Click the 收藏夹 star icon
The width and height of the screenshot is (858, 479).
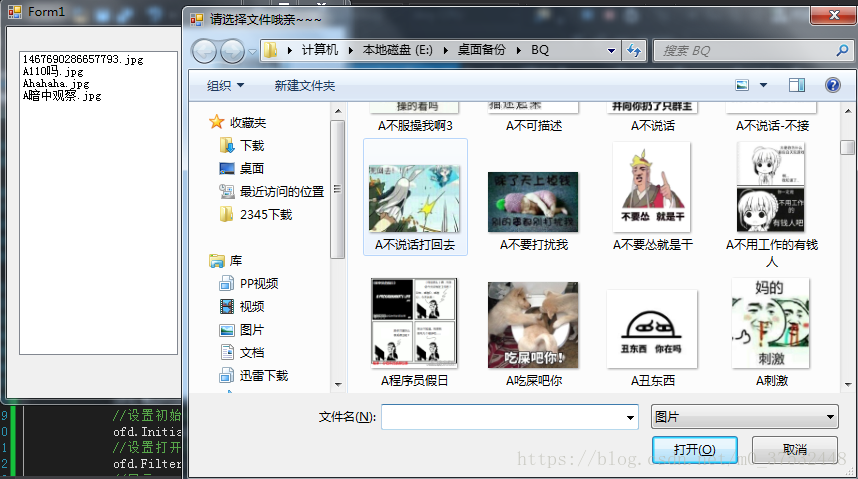tap(217, 122)
